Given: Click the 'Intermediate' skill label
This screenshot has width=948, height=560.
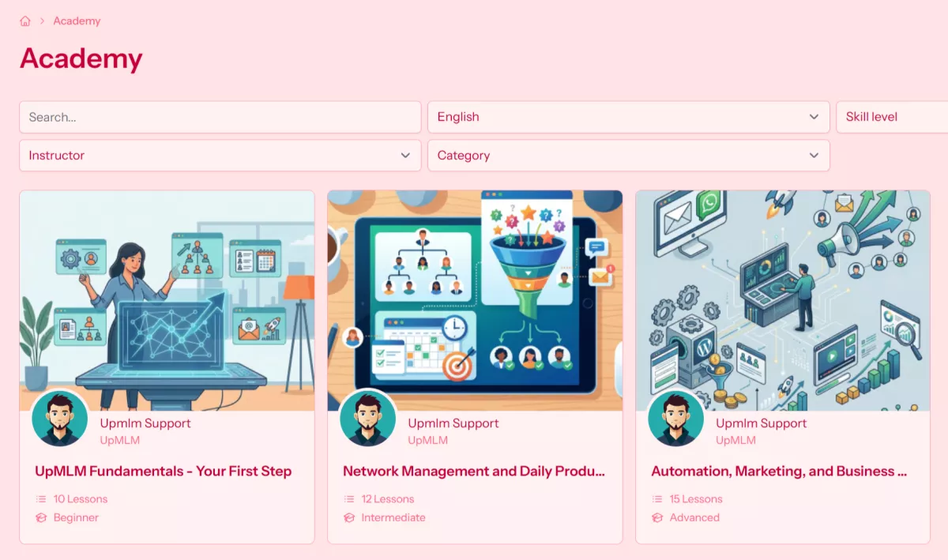Looking at the screenshot, I should point(393,518).
